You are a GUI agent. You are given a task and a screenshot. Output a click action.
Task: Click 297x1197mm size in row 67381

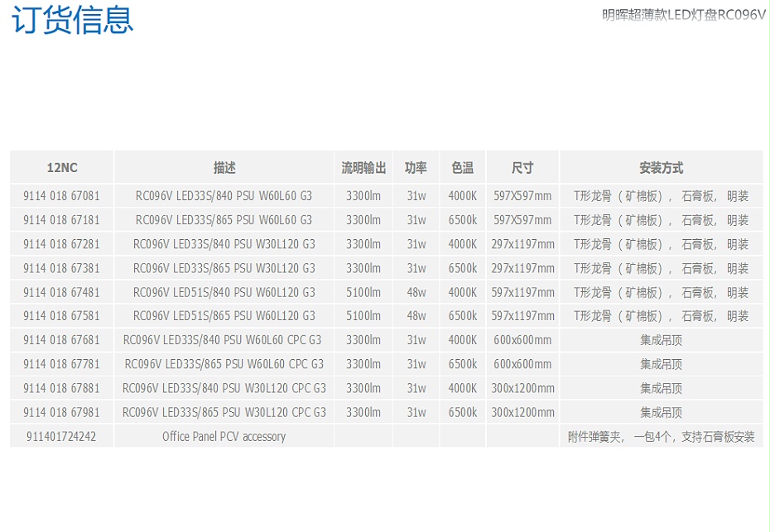point(522,268)
